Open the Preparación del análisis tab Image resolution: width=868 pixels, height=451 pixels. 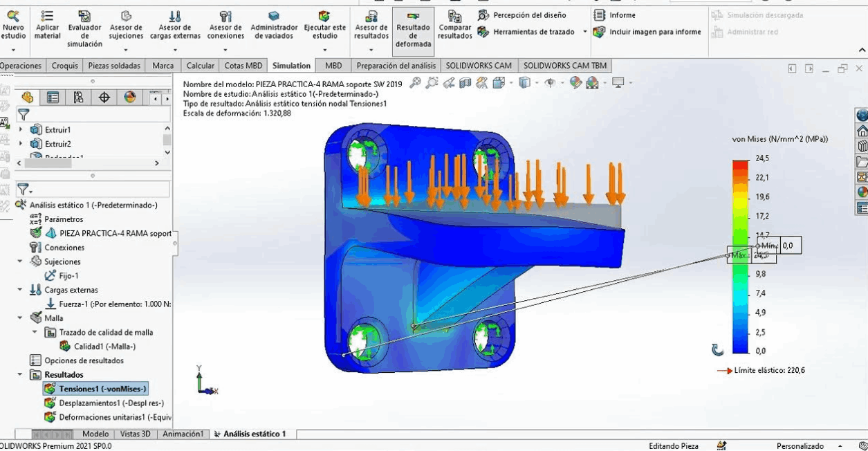(x=396, y=66)
